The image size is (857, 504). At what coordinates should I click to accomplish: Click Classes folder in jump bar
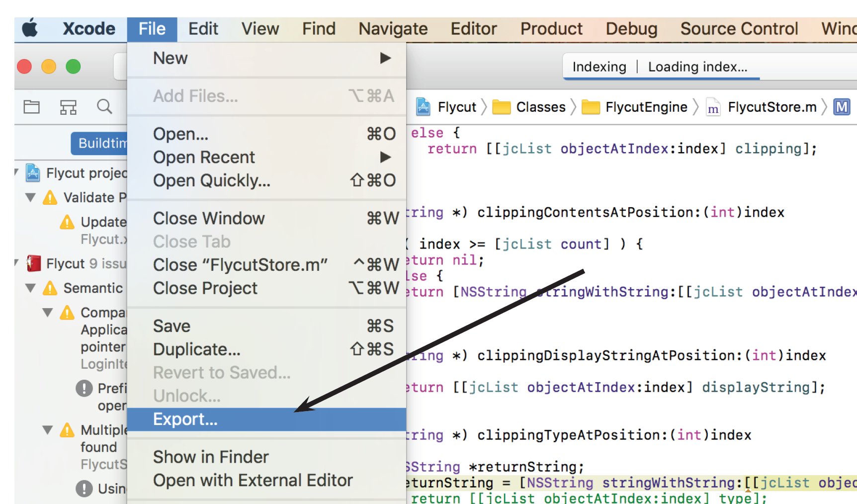pyautogui.click(x=529, y=107)
